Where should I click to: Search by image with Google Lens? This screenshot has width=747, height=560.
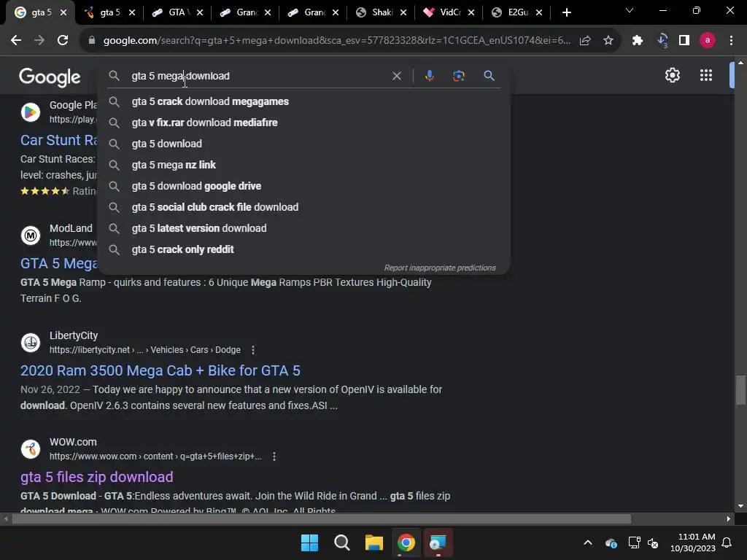click(458, 76)
